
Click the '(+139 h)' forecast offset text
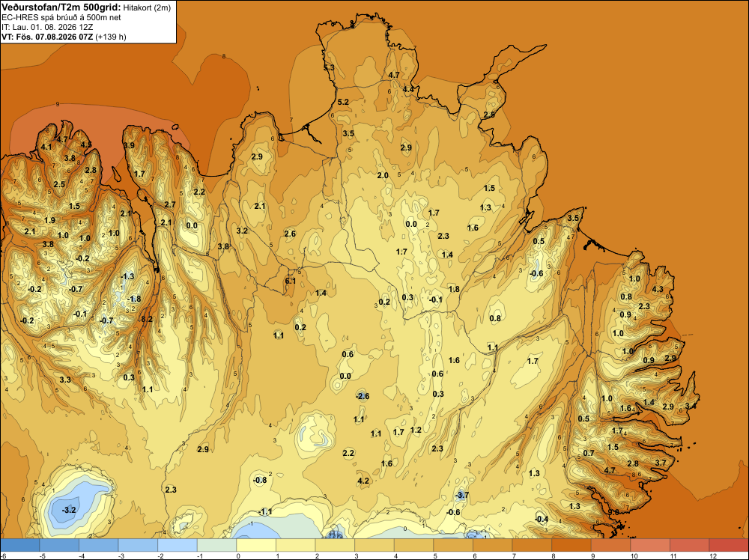point(111,37)
